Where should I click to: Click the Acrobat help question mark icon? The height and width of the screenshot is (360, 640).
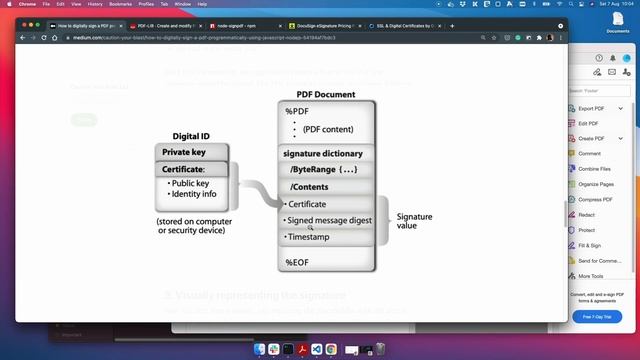pos(599,58)
